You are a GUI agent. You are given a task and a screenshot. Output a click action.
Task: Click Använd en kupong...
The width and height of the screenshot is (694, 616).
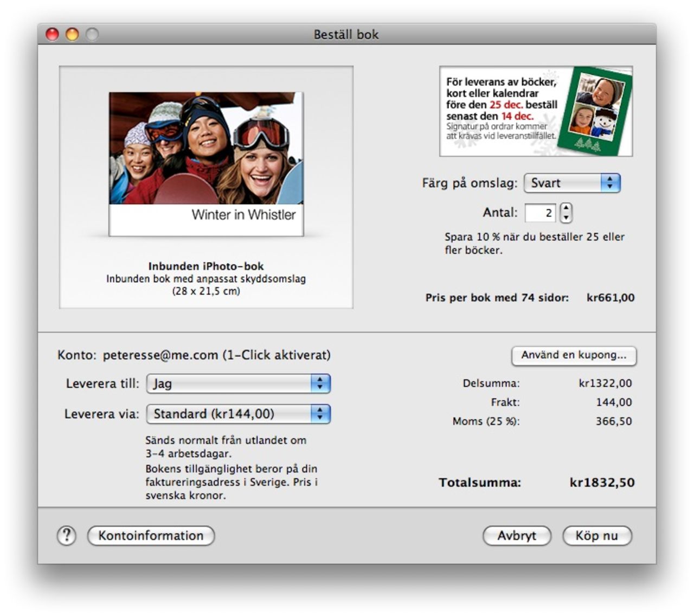click(575, 356)
